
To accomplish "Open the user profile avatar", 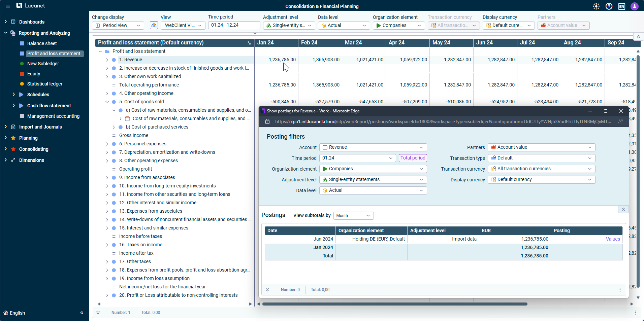I will pos(635,6).
